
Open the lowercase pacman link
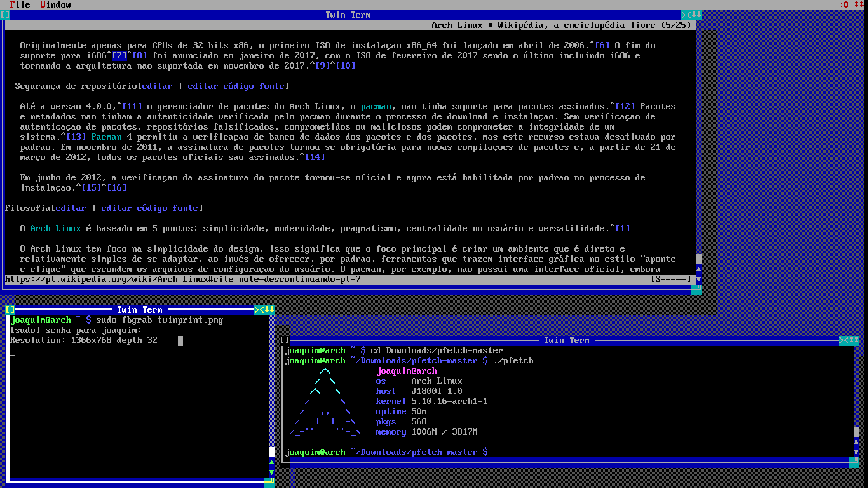point(376,106)
